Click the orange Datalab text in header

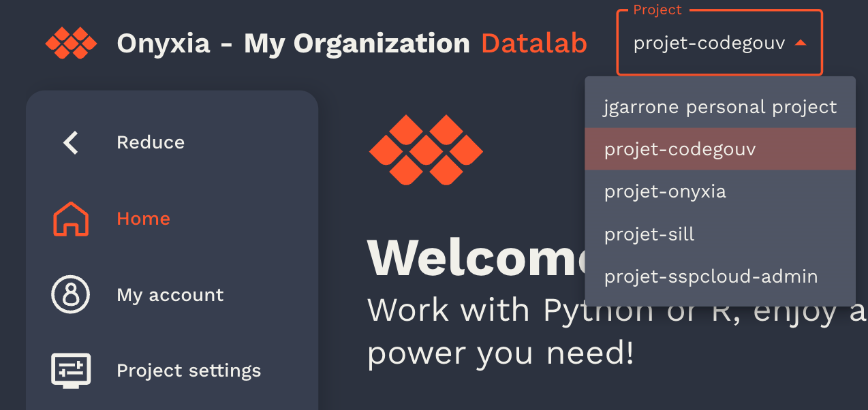coord(533,44)
